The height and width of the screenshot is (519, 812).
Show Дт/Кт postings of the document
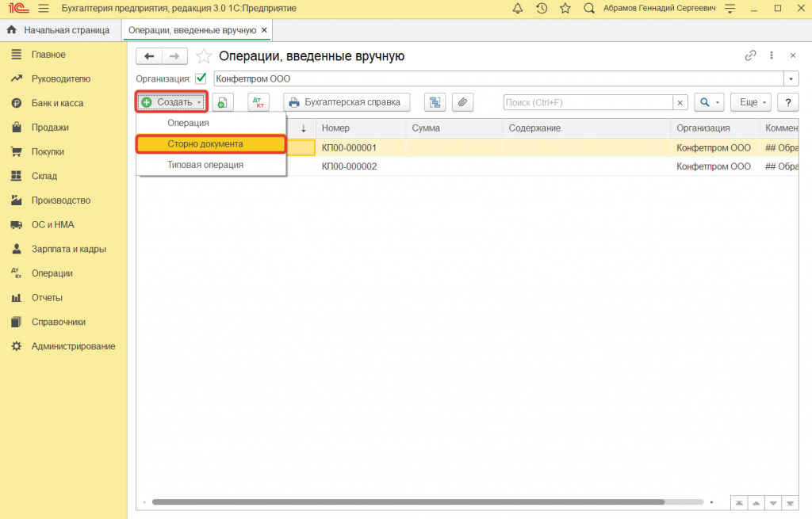[x=259, y=102]
